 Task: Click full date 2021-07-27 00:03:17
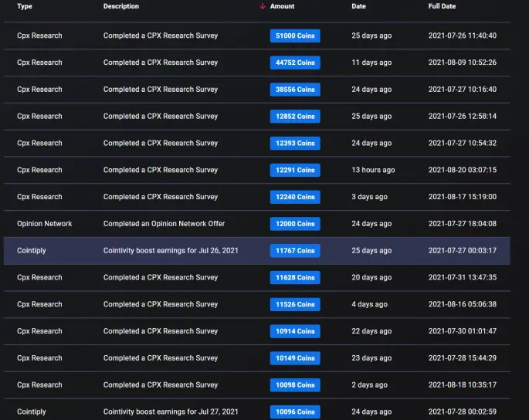[x=463, y=251]
